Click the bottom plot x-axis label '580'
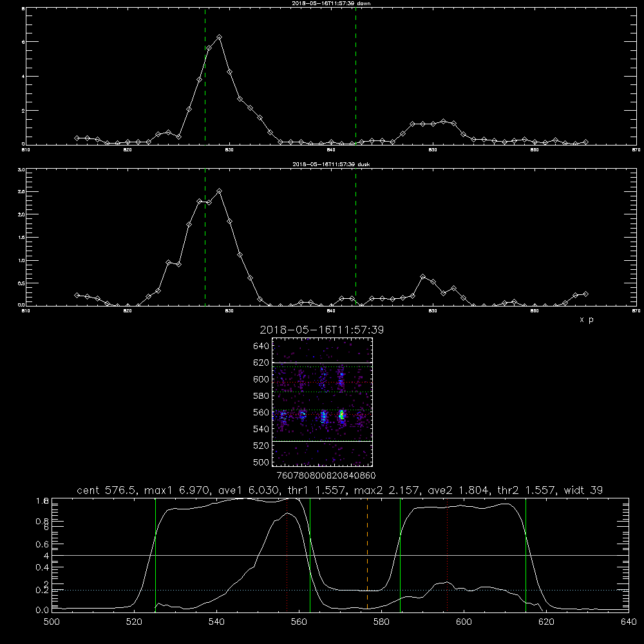 pyautogui.click(x=381, y=622)
